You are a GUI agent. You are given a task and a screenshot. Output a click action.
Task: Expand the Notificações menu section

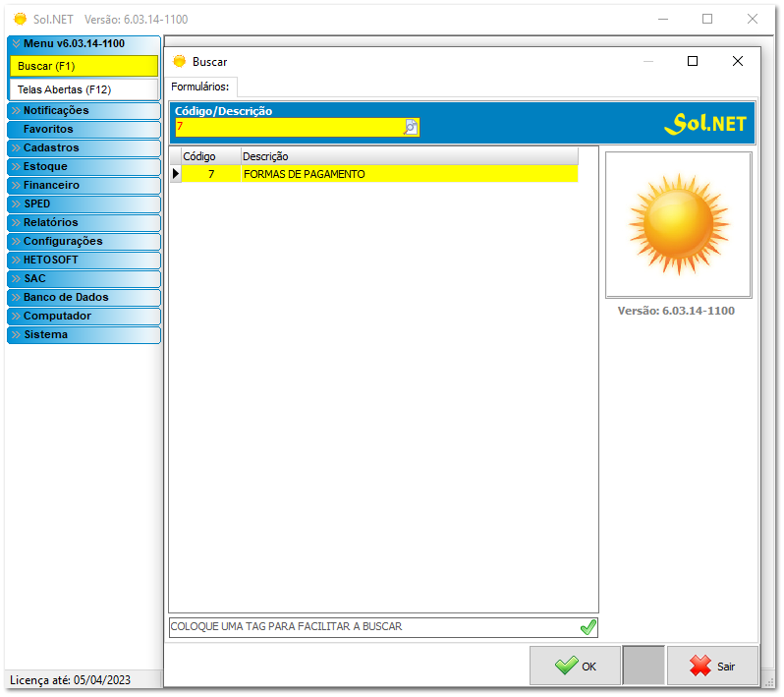click(84, 110)
